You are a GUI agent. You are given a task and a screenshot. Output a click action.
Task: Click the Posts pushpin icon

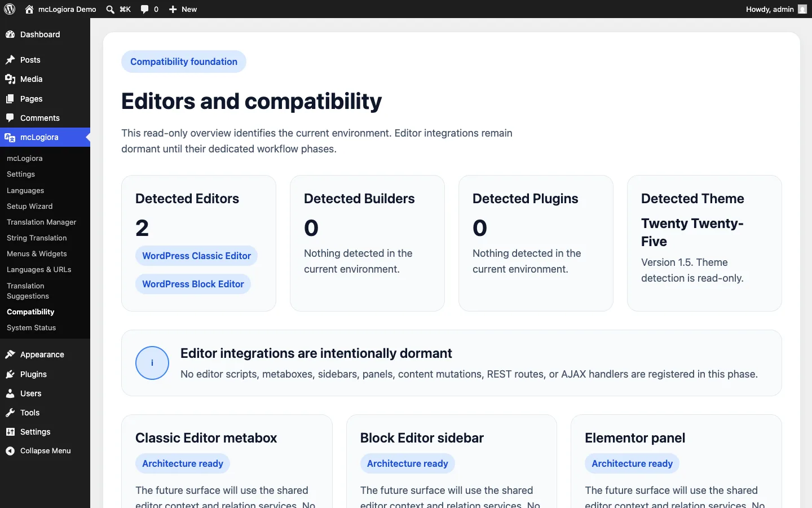(10, 60)
